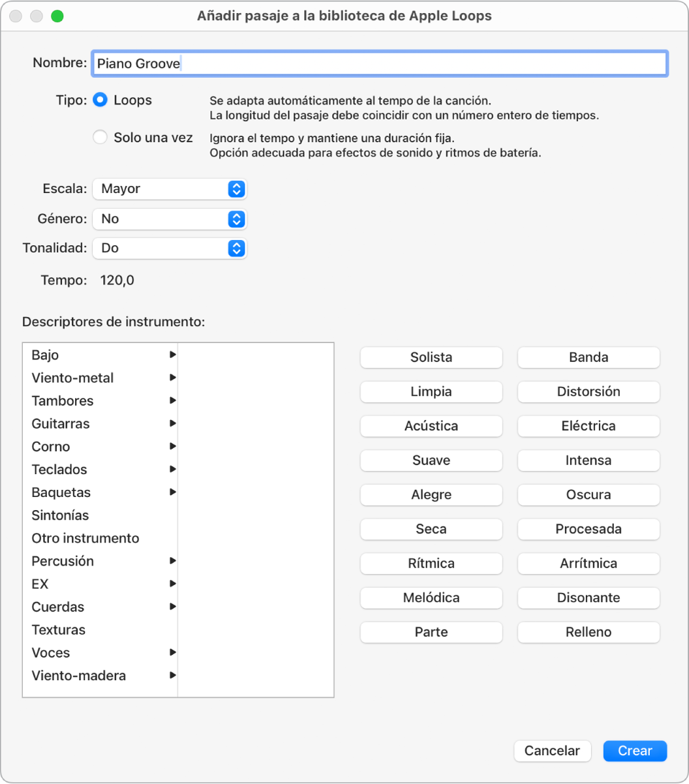
Task: Toggle the Solista descriptor button
Action: [431, 357]
